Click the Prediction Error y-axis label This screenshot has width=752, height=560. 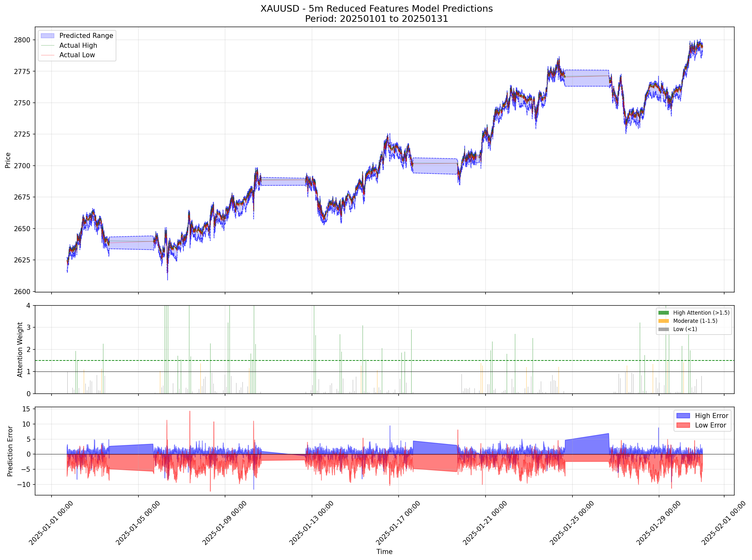10,451
